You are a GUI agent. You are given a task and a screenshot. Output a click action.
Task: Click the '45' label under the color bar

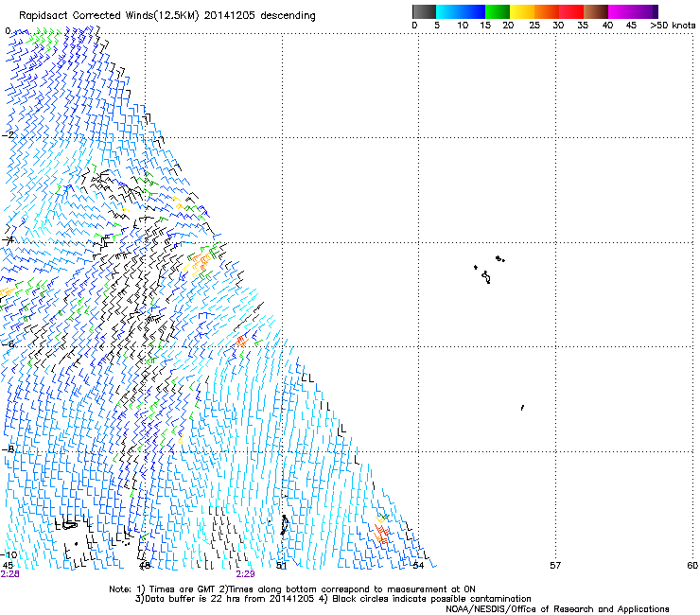pos(631,26)
